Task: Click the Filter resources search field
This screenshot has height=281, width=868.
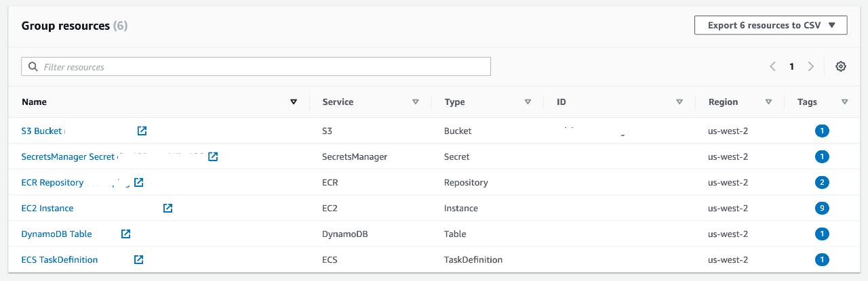Action: click(x=256, y=66)
